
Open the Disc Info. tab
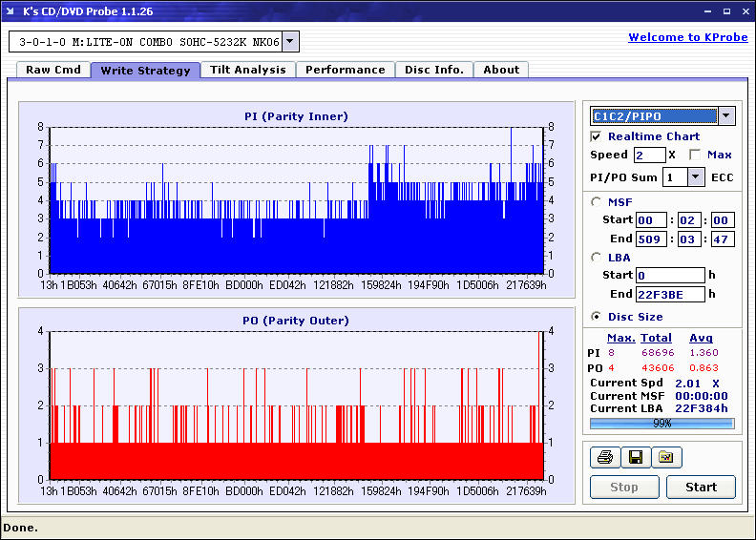click(433, 70)
